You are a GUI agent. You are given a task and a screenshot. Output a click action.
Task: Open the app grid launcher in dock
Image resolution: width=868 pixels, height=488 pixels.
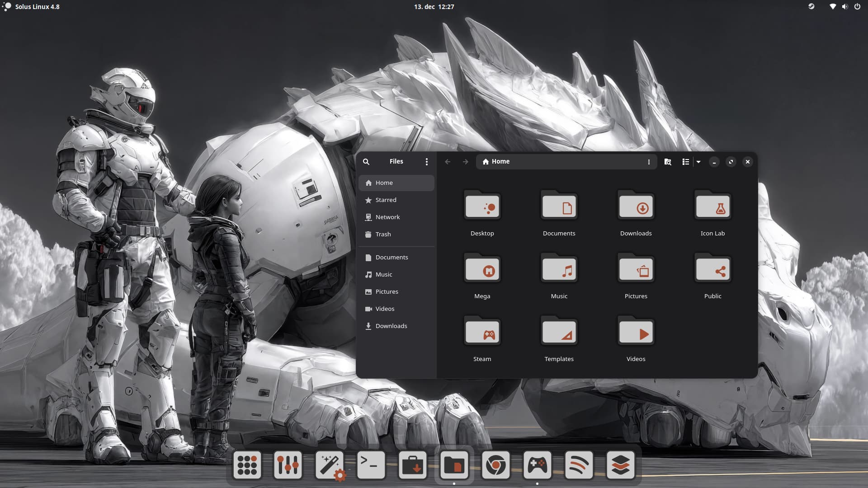point(247,465)
